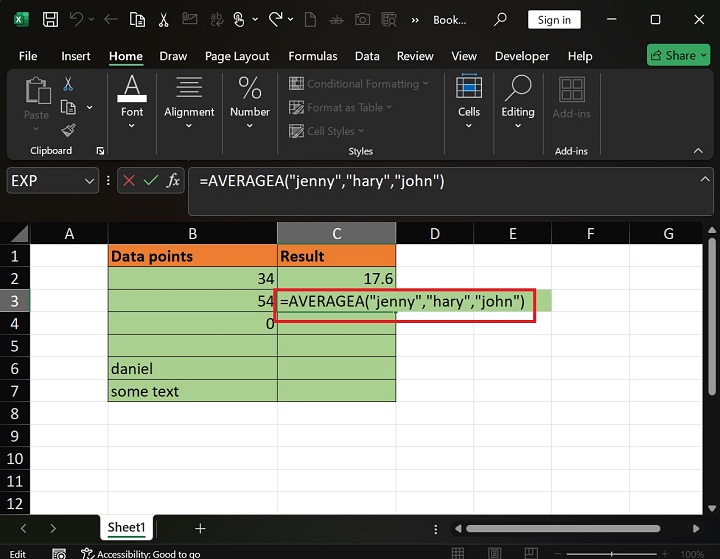The image size is (720, 559).
Task: Cancel formula entry with the X icon
Action: [129, 181]
